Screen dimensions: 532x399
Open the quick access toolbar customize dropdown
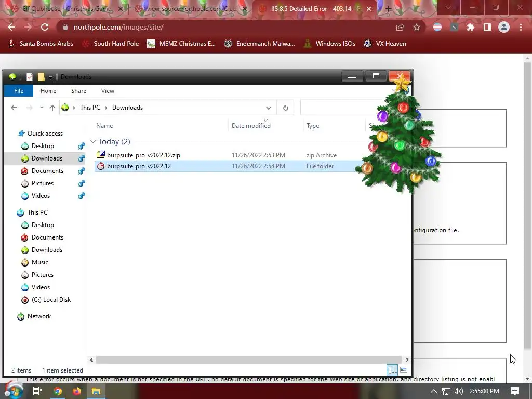[x=50, y=77]
